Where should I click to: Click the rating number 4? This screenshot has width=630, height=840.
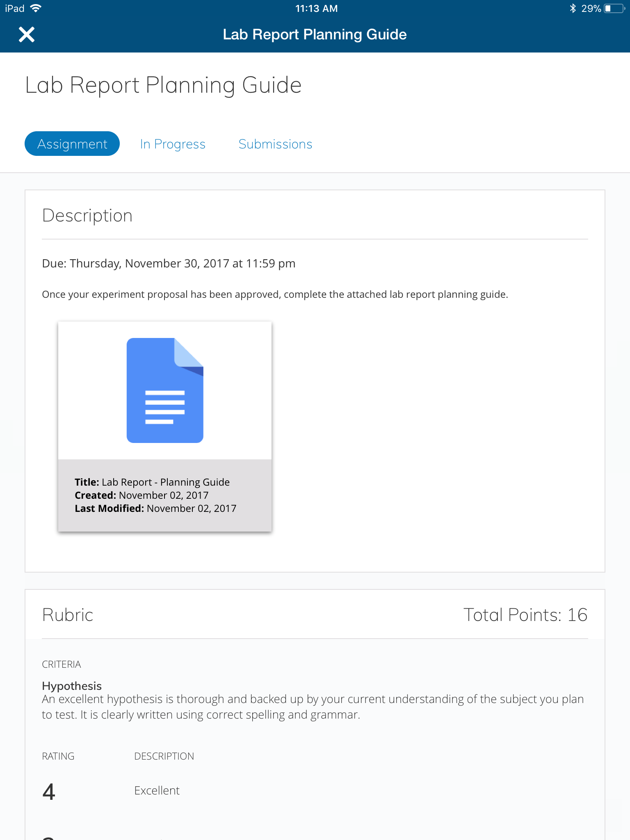(x=49, y=792)
